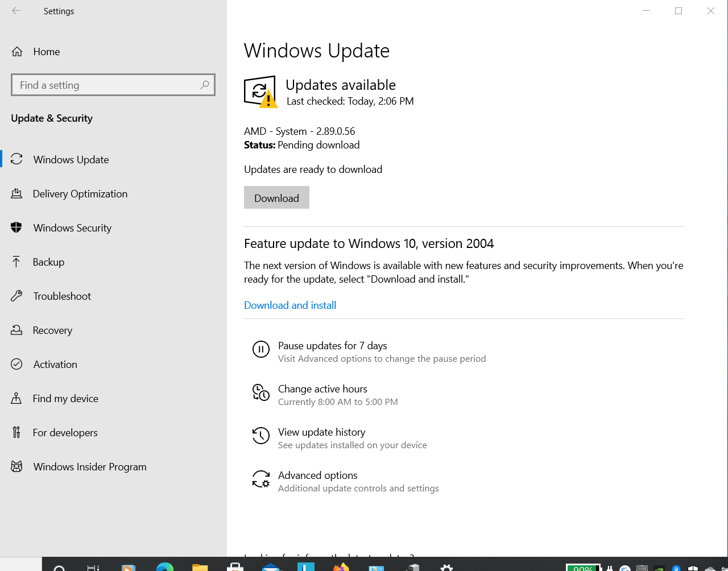Click the "Last checked: Today, 2:06 PM" text
The width and height of the screenshot is (728, 571).
[x=350, y=101]
